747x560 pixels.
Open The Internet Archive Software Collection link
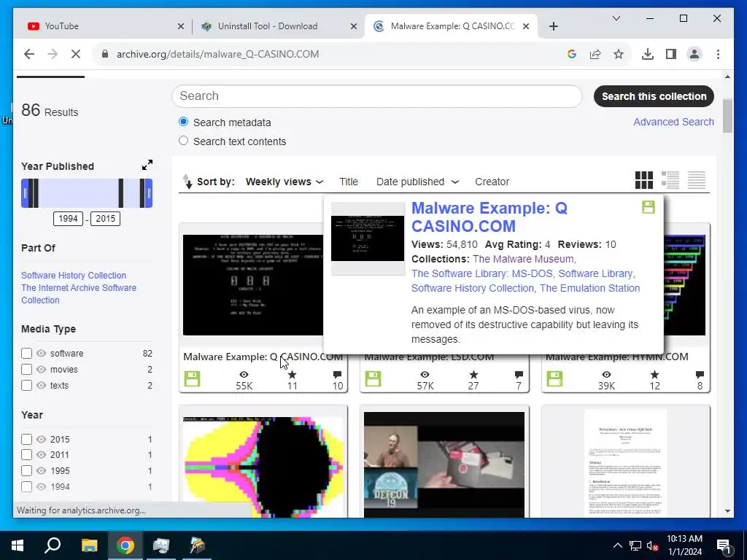[79, 294]
